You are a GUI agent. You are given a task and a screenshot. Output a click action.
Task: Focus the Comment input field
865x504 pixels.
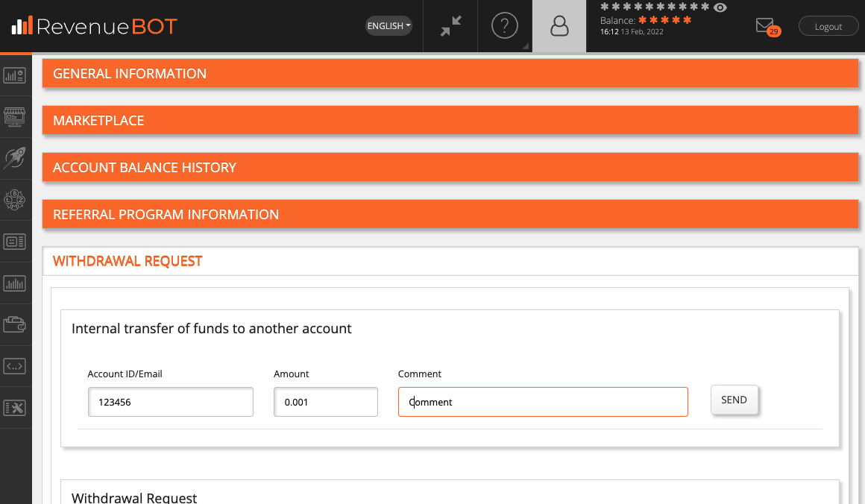pyautogui.click(x=543, y=402)
